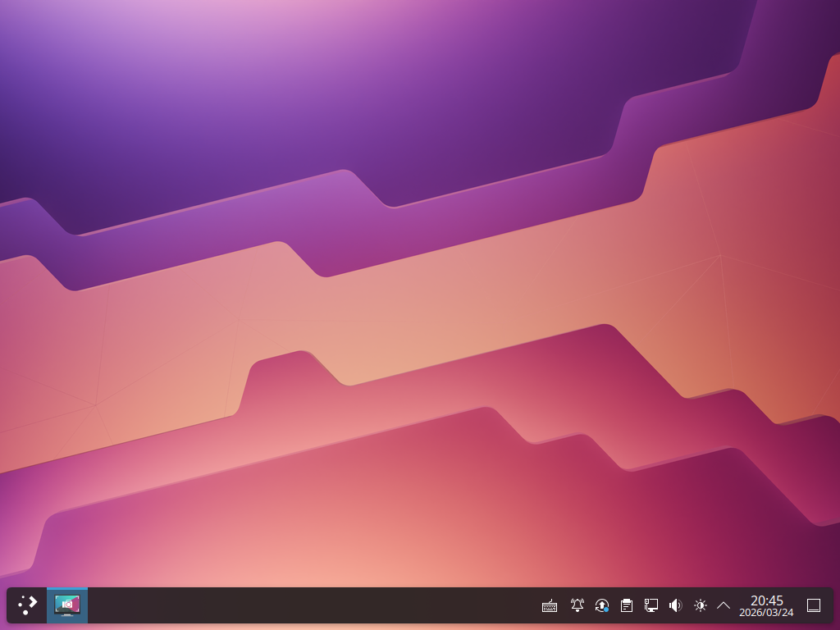Click the 2026/03/24 date text
Image resolution: width=840 pixels, height=630 pixels.
(766, 613)
